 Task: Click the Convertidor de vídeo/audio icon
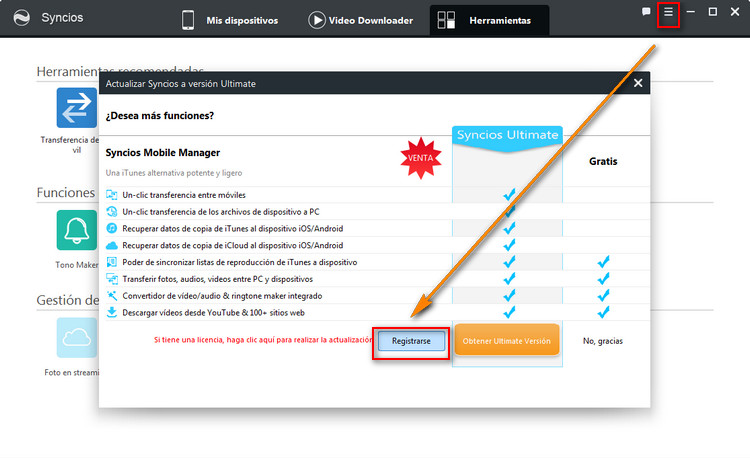tap(111, 295)
